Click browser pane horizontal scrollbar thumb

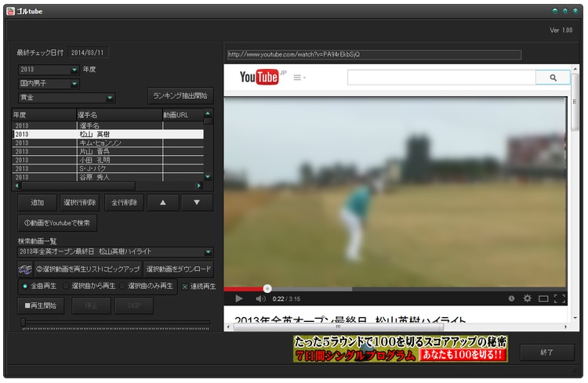tap(339, 327)
